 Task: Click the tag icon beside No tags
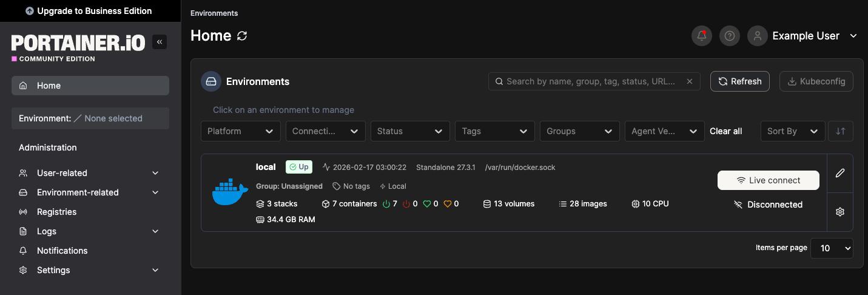pyautogui.click(x=337, y=186)
